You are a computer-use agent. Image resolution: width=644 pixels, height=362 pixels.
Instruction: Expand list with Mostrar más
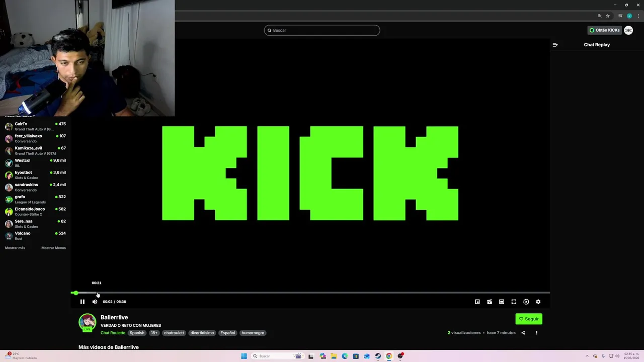click(x=15, y=248)
